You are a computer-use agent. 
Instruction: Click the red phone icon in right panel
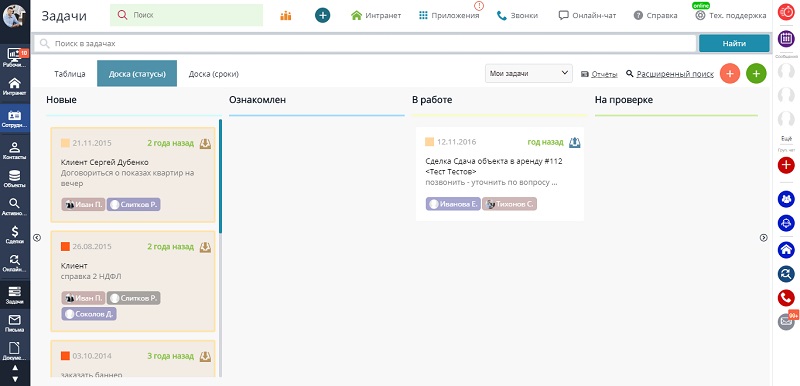pyautogui.click(x=786, y=298)
